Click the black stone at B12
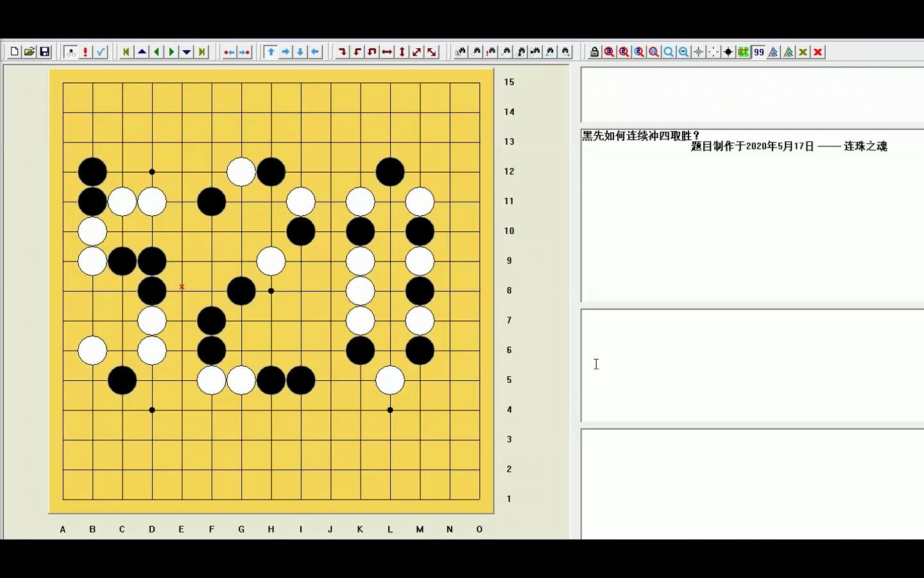The image size is (924, 578). [92, 172]
